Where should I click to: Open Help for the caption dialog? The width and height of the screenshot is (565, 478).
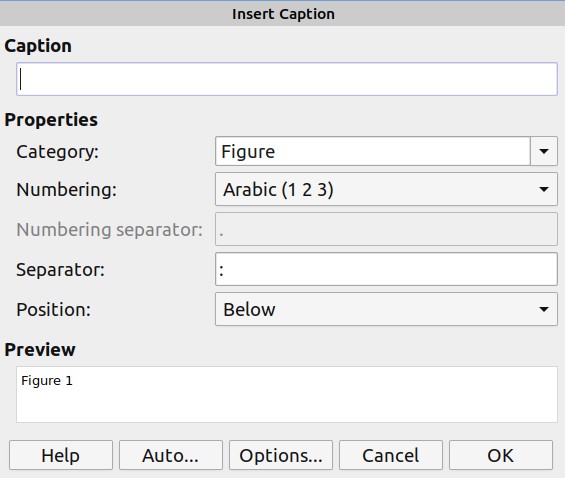pos(61,455)
